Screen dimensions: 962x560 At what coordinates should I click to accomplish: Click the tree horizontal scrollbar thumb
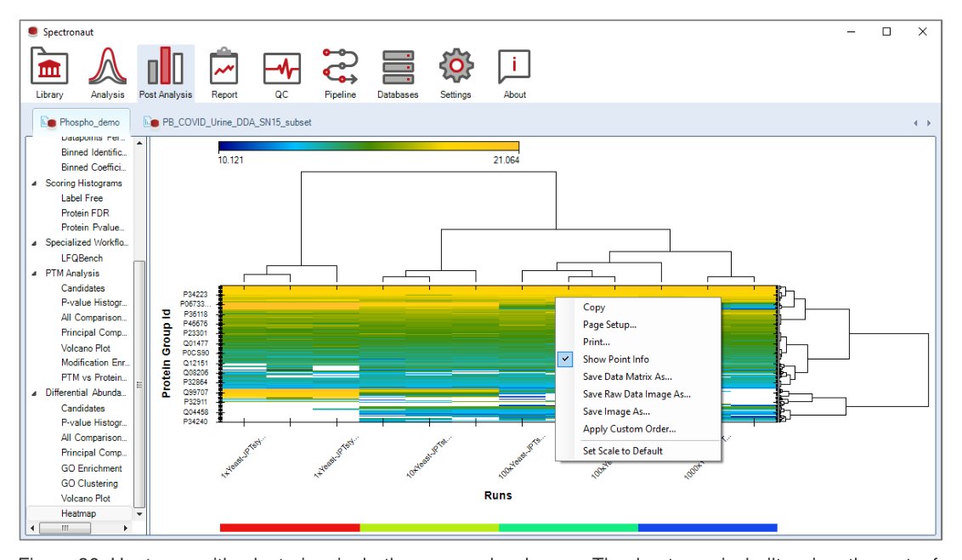pyautogui.click(x=65, y=528)
